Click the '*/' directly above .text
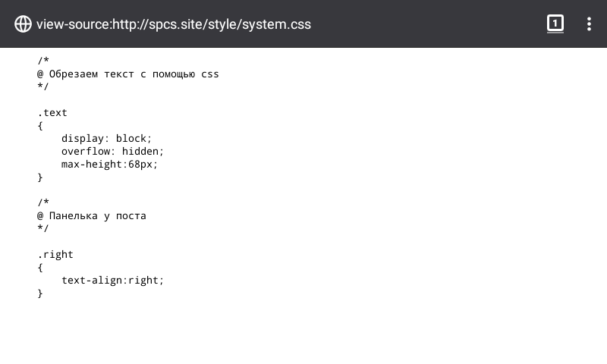607x364 pixels. (43, 86)
